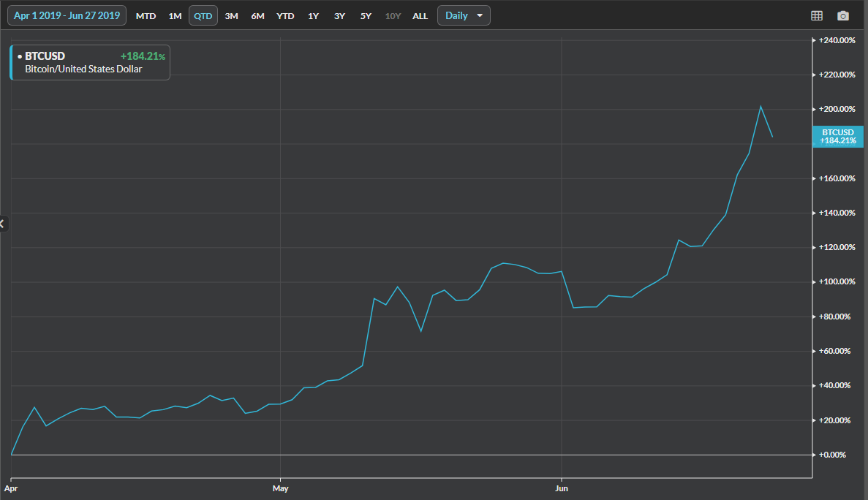Screen dimensions: 868x500
Task: Take a chart snapshot with camera icon
Action: (x=843, y=16)
